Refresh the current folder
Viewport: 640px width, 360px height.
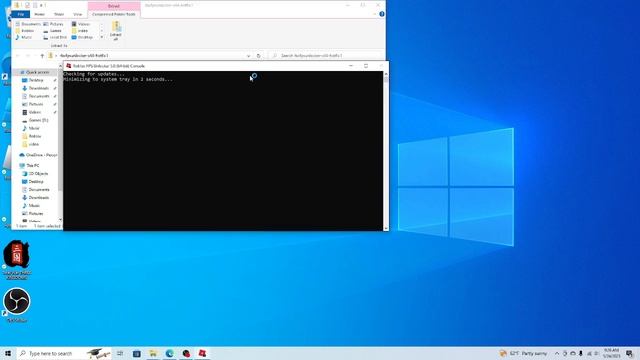[258, 56]
